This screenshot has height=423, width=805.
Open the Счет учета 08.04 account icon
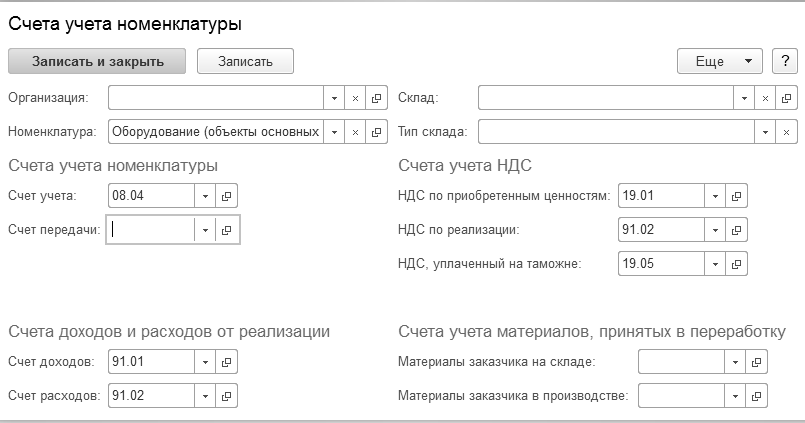coord(226,196)
